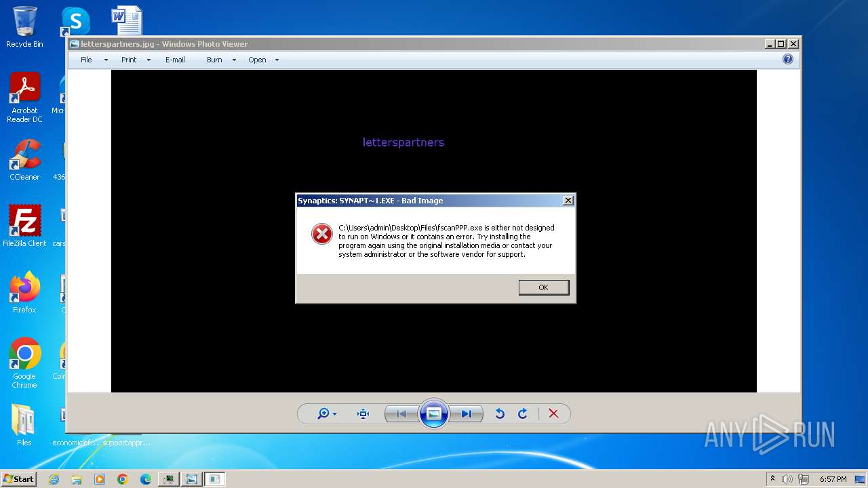The image size is (868, 488).
Task: Expand the Burn dropdown arrow
Action: [x=234, y=60]
